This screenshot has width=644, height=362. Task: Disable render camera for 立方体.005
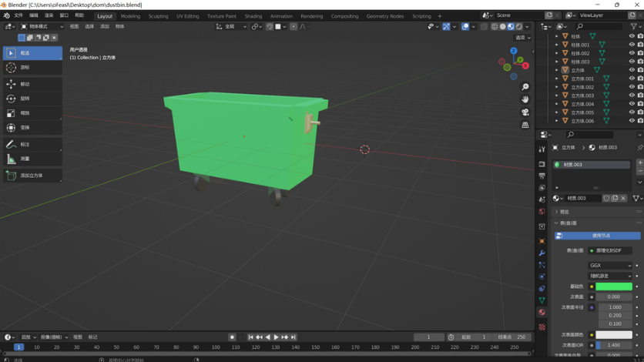640,112
